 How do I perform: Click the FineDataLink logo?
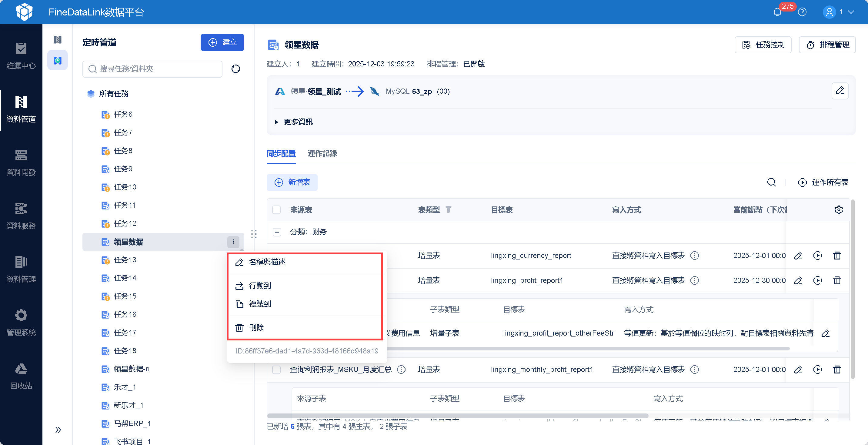click(24, 12)
